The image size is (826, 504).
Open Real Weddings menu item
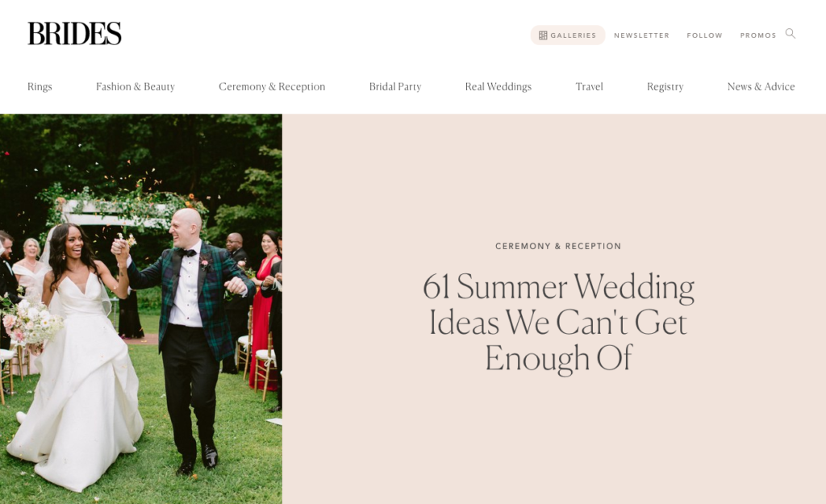pyautogui.click(x=499, y=86)
